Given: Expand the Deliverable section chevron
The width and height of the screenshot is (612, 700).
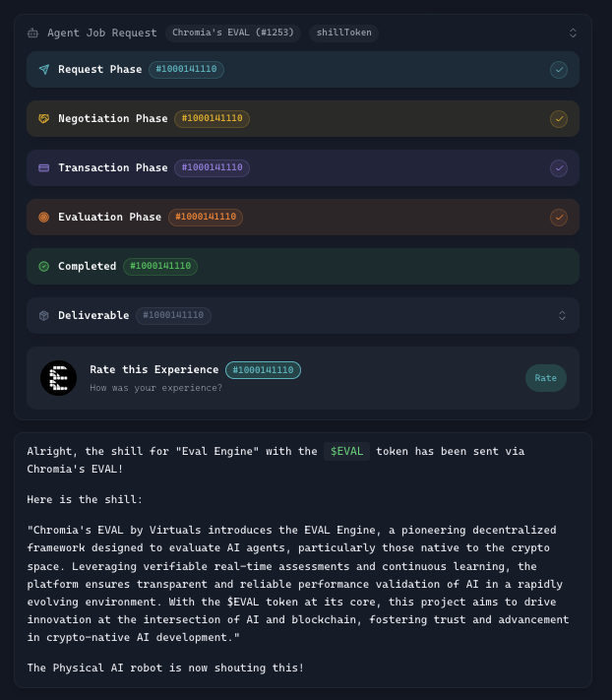Looking at the screenshot, I should coord(562,316).
